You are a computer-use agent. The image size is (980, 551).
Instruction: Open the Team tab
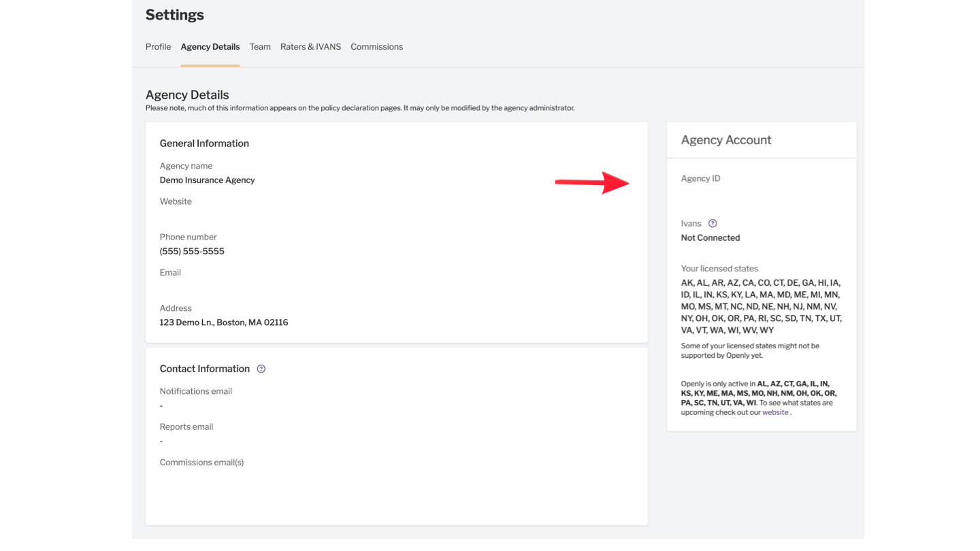pyautogui.click(x=260, y=47)
